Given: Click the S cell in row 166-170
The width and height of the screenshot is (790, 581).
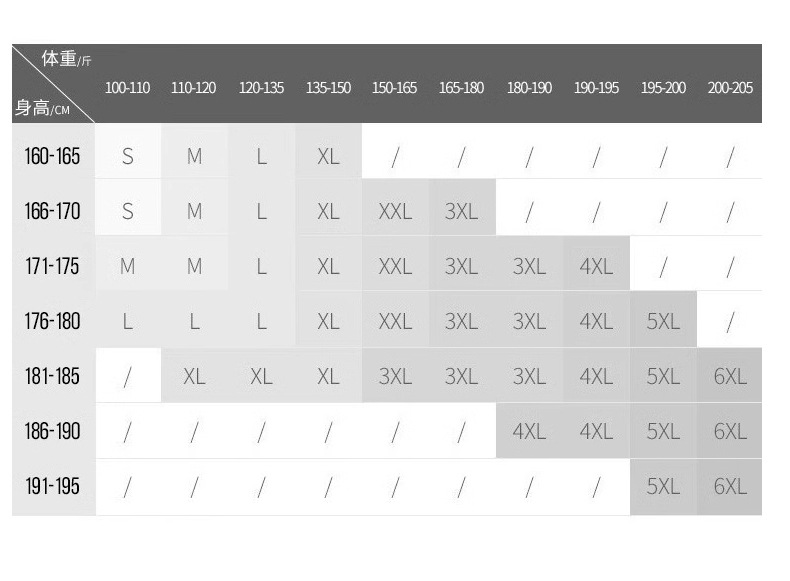Looking at the screenshot, I should pyautogui.click(x=127, y=211).
